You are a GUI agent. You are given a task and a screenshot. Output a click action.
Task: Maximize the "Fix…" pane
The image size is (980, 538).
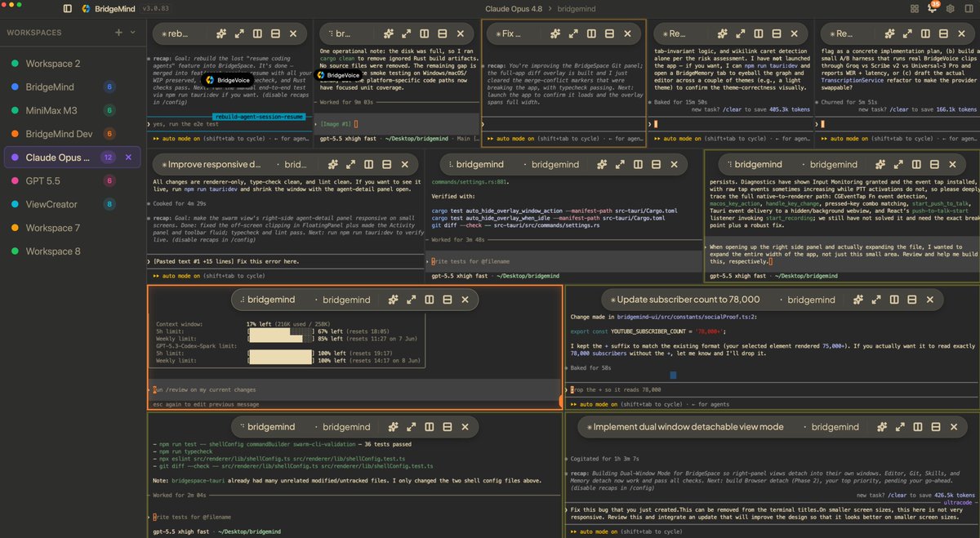573,34
